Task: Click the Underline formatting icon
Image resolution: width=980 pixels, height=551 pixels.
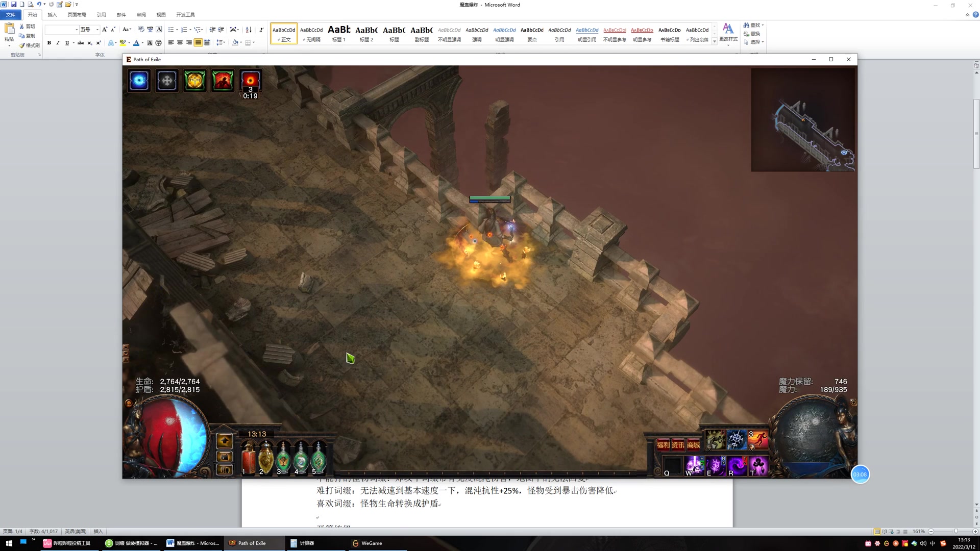Action: 67,43
